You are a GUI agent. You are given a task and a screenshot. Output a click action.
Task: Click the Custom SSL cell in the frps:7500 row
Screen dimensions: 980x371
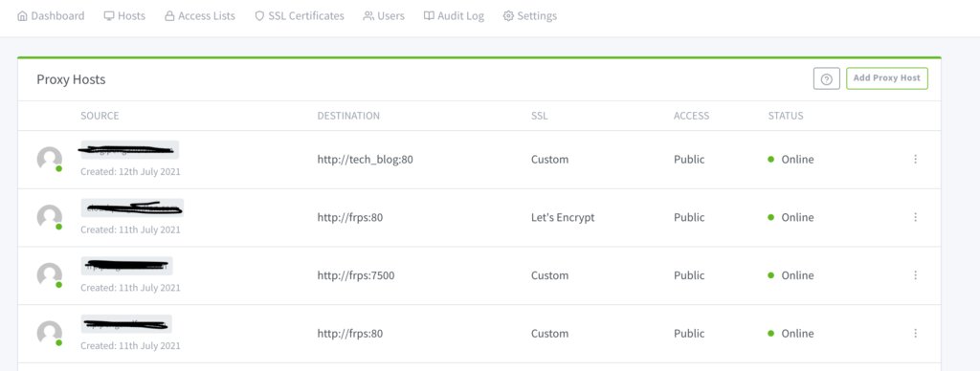[550, 275]
